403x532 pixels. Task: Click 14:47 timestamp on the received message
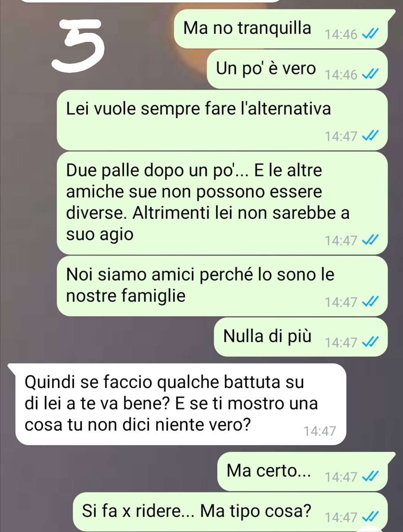click(320, 431)
